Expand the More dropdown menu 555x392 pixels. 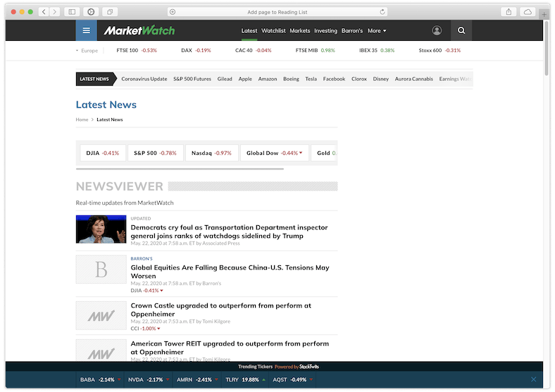pos(377,31)
